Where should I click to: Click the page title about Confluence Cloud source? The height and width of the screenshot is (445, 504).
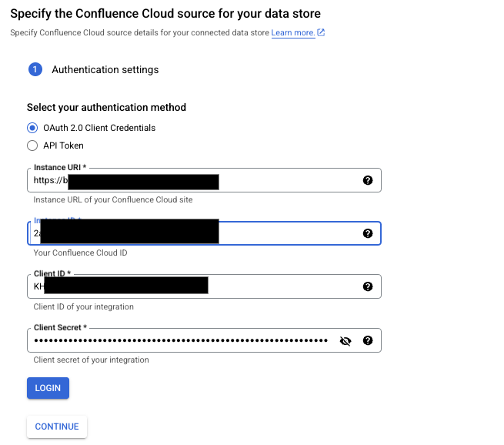165,14
